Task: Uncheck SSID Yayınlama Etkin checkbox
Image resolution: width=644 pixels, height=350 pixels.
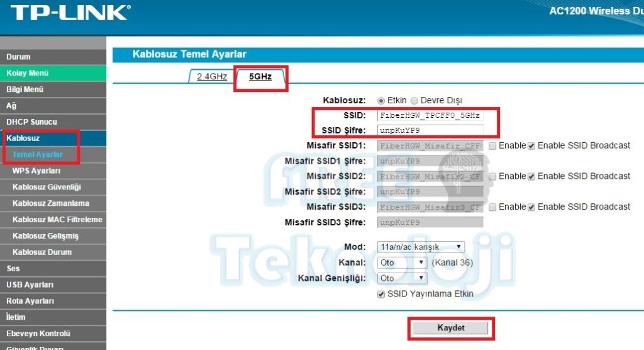Action: point(381,294)
